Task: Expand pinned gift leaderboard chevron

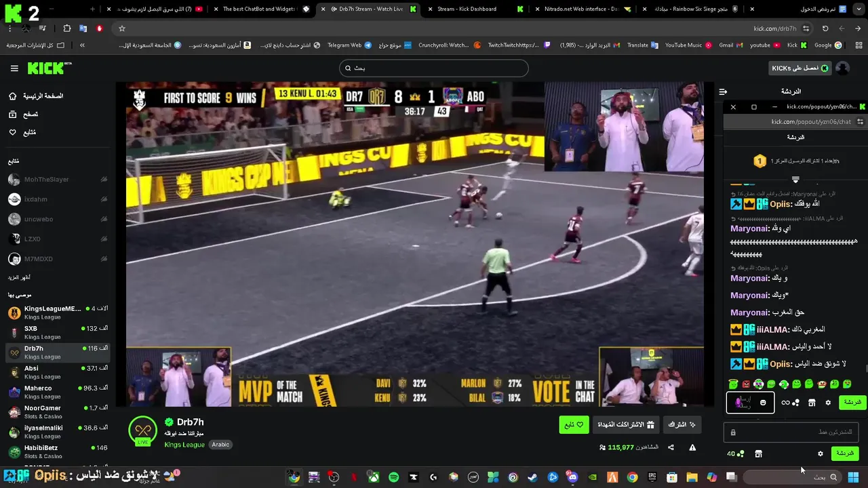Action: (x=795, y=180)
